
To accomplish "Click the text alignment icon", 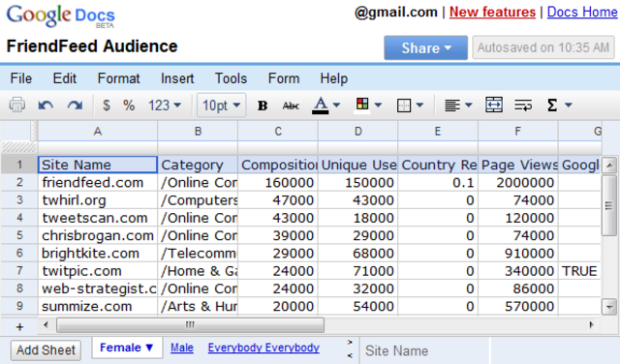I will coord(452,106).
